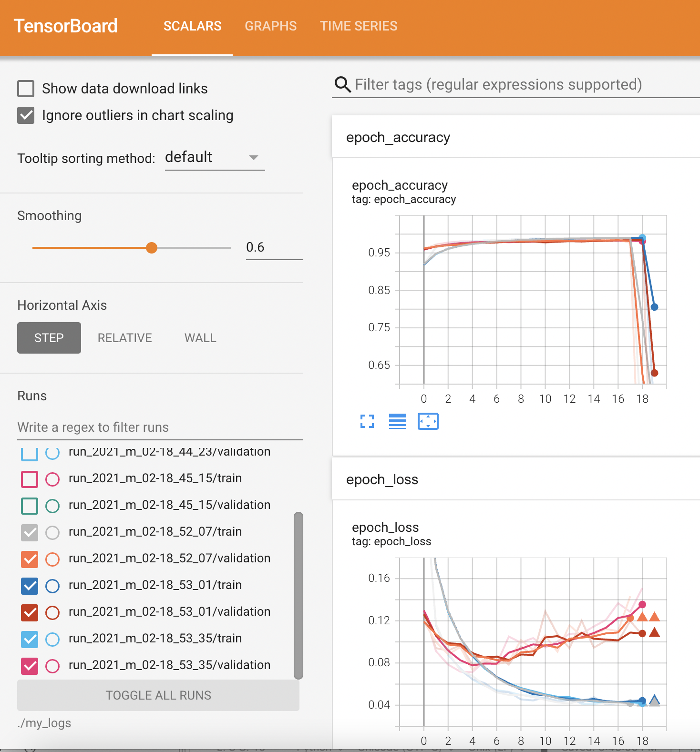Collapse the epoch_loss section header
The image size is (700, 752).
click(382, 479)
